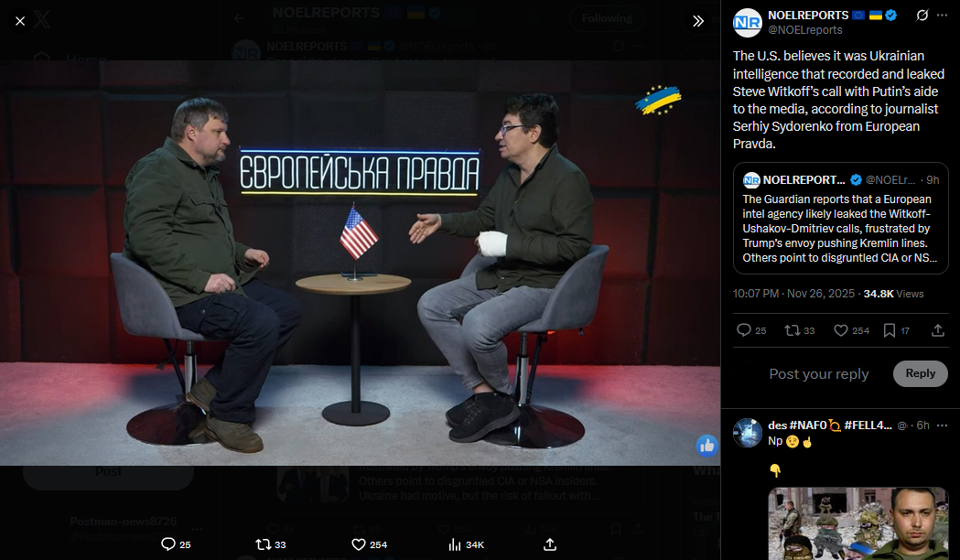Open the @NOELreports handle link
This screenshot has height=560, width=960.
pos(805,30)
